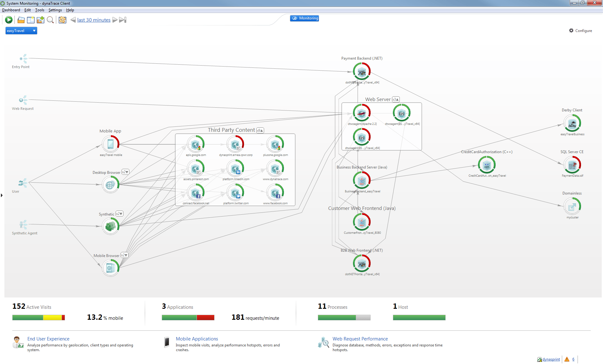Open the Edit menu
Image resolution: width=603 pixels, height=364 pixels.
click(x=28, y=10)
